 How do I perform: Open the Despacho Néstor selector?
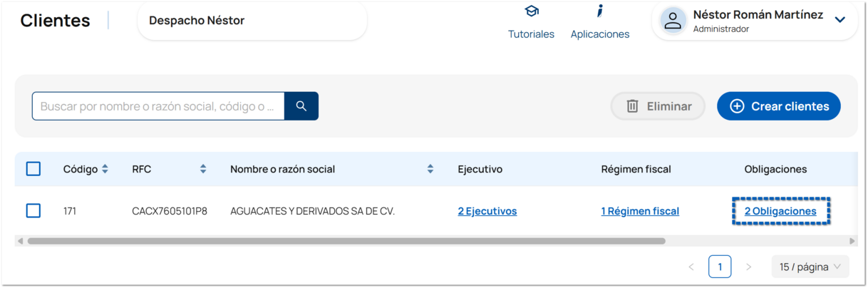pyautogui.click(x=252, y=21)
